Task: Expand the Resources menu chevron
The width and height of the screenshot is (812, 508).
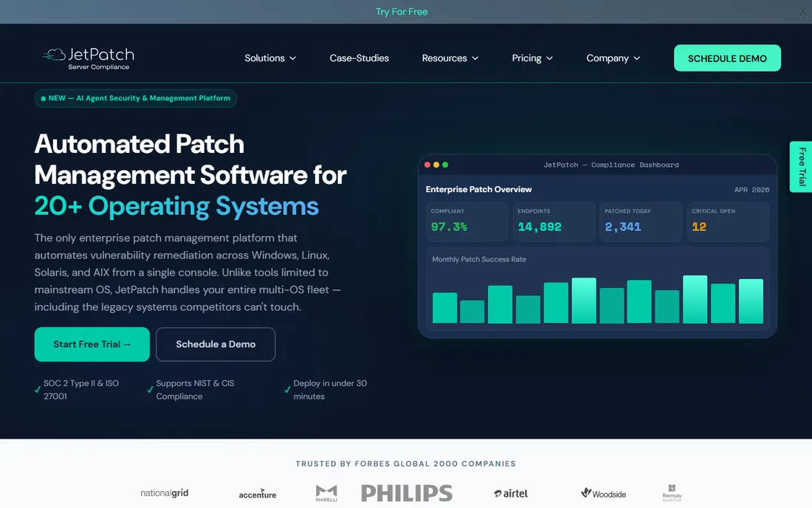Action: tap(475, 58)
